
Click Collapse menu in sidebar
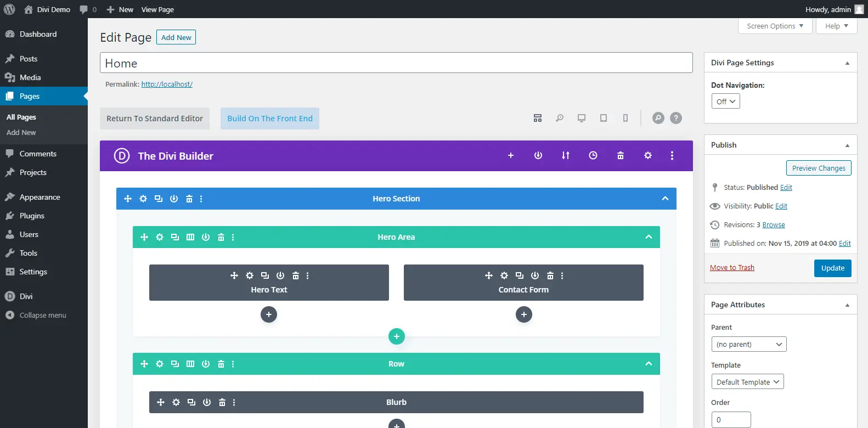click(x=44, y=315)
